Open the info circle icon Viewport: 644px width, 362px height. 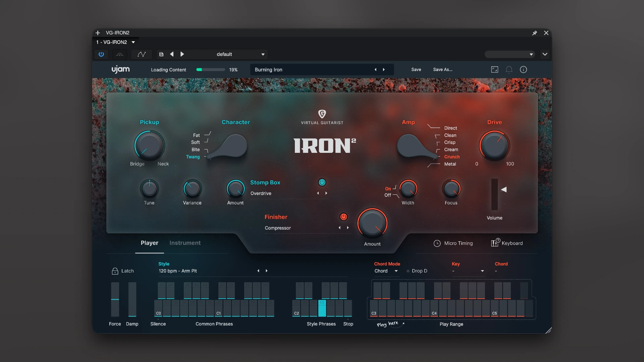(x=523, y=70)
